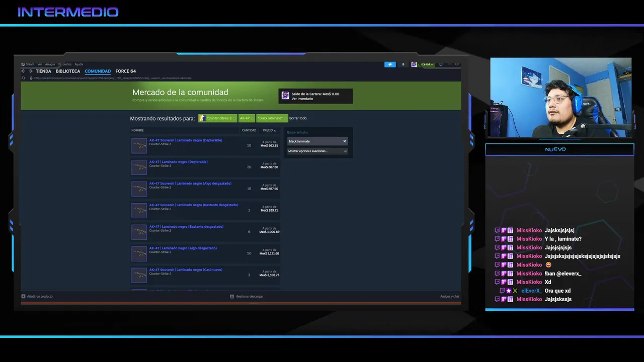Open AK-47 | Laminado negro (Deplorable) listing
The height and width of the screenshot is (362, 644).
coord(178,162)
